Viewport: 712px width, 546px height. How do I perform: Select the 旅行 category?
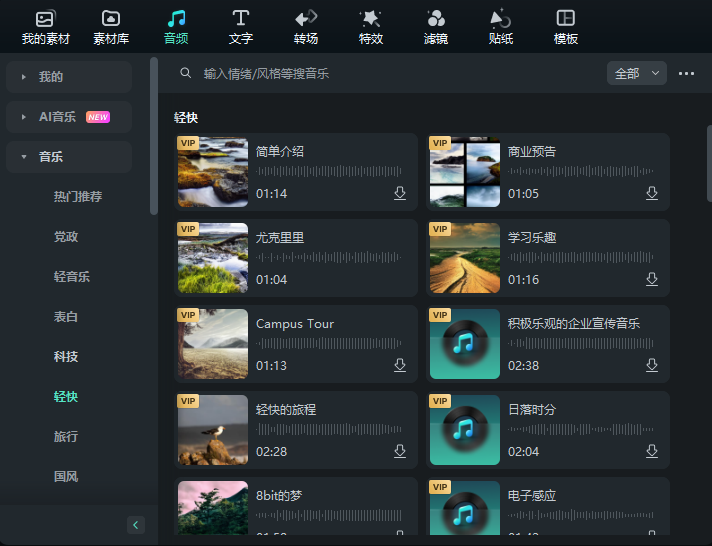(66, 437)
